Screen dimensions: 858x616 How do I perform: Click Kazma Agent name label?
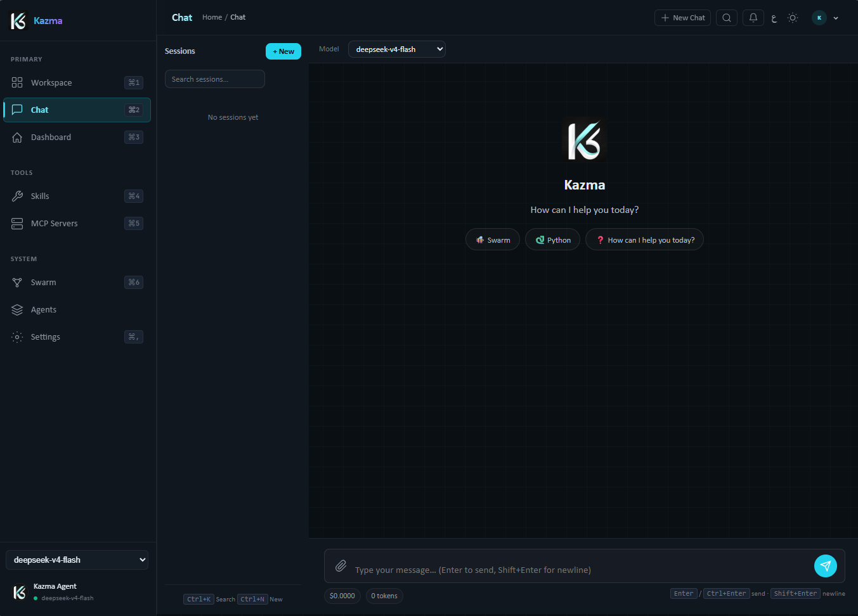click(55, 586)
